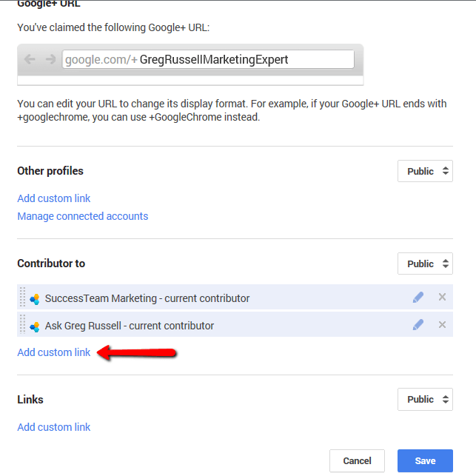Grab the SuccessTeam Marketing drag handle
476x473 pixels.
(22, 297)
